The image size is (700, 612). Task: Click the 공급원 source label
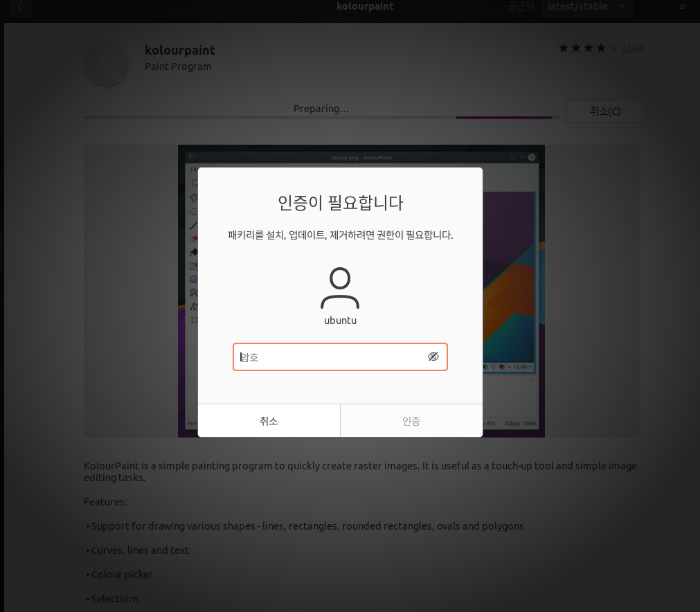point(521,7)
